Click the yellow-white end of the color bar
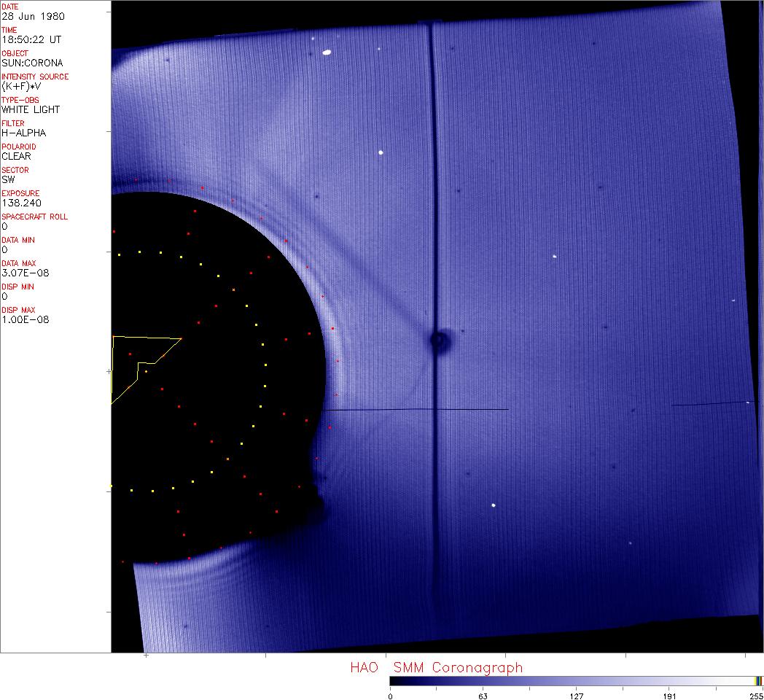The width and height of the screenshot is (764, 700). click(x=758, y=681)
